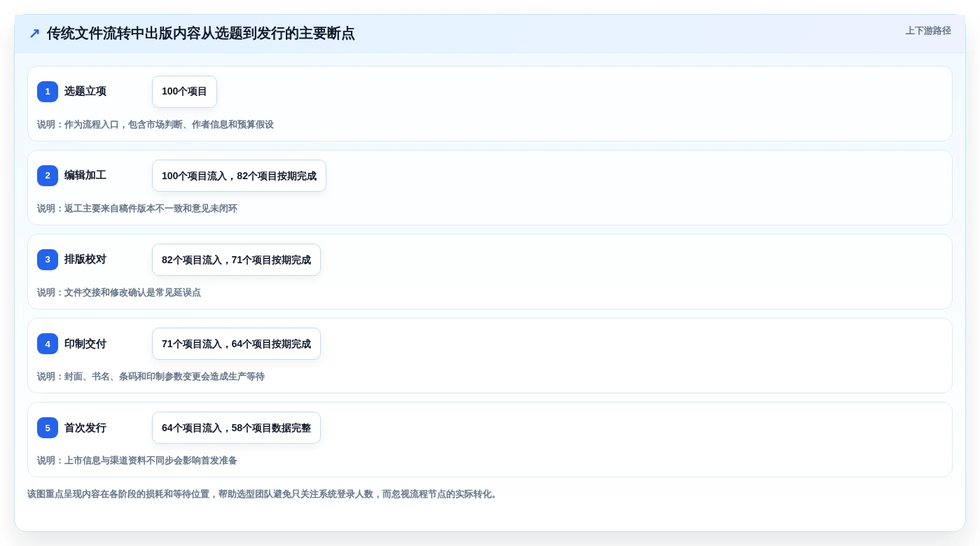Click the title 传统文件流转中出版内容从选题到发行的主要断点
Image resolution: width=980 pixels, height=546 pixels.
[201, 33]
